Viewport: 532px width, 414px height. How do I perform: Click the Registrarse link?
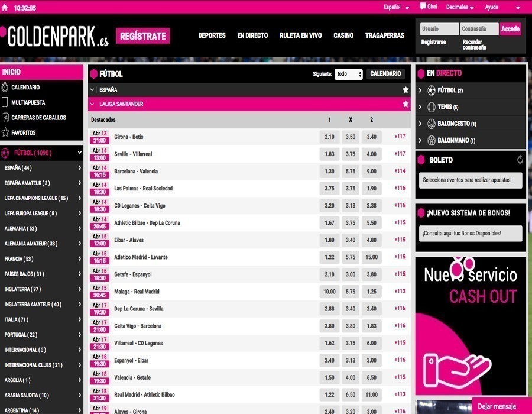coord(433,42)
